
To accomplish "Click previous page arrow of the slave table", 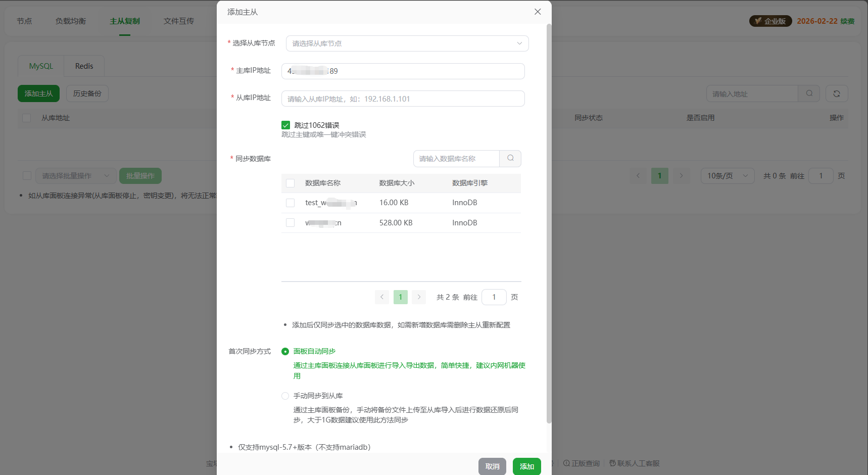I will (638, 175).
